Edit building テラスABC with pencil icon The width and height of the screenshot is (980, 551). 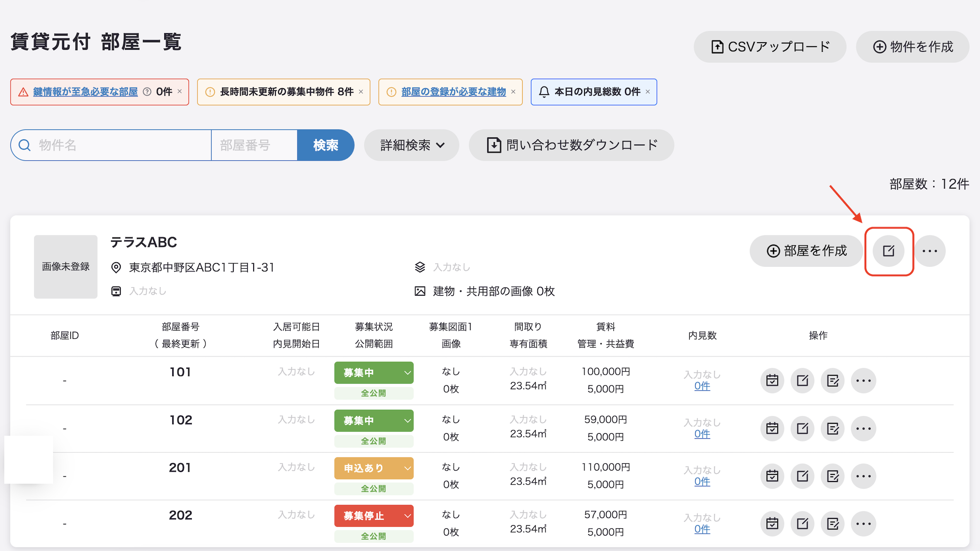click(888, 251)
